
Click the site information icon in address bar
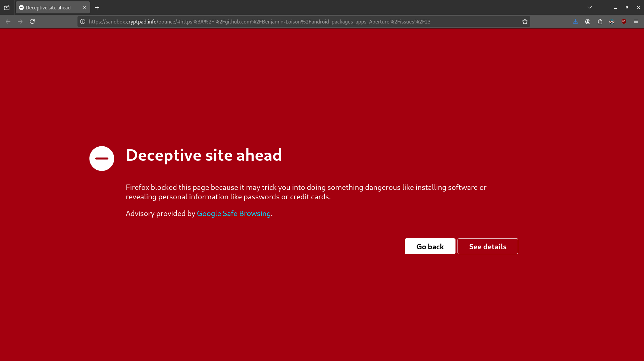pos(83,21)
